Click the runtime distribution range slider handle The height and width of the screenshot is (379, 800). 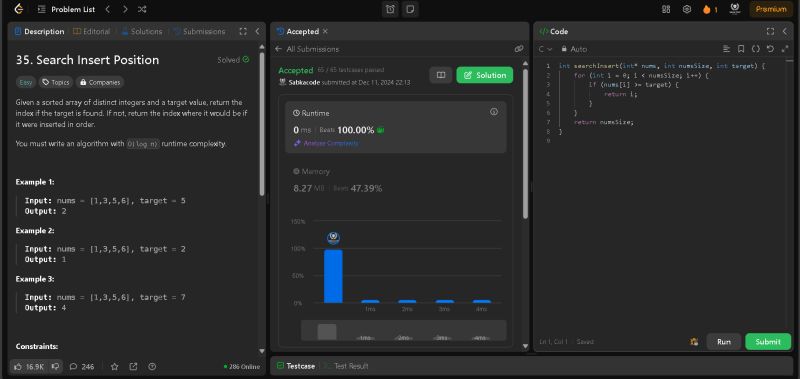pyautogui.click(x=327, y=332)
